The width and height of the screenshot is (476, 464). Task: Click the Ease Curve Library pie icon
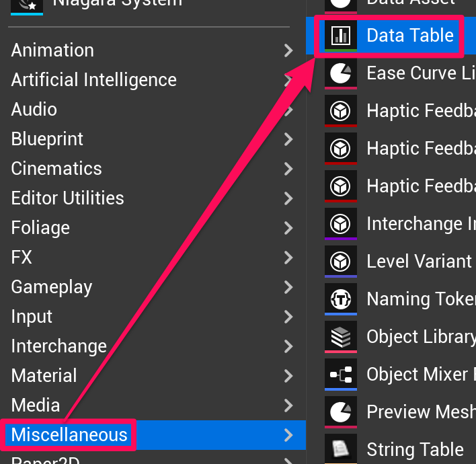341,73
